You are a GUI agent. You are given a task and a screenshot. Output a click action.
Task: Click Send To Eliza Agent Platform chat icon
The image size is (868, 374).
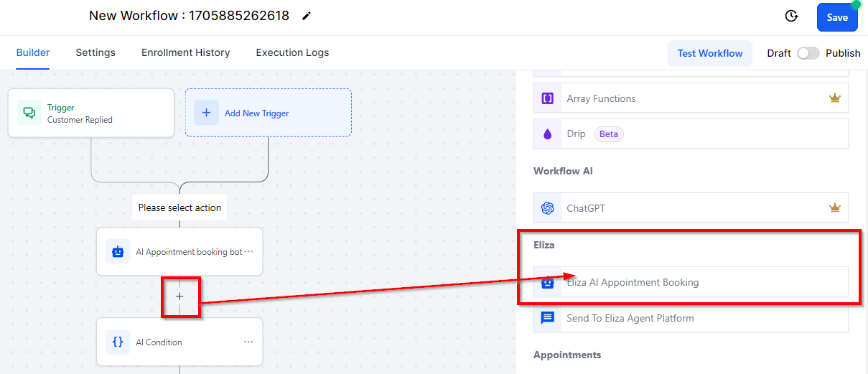click(548, 318)
